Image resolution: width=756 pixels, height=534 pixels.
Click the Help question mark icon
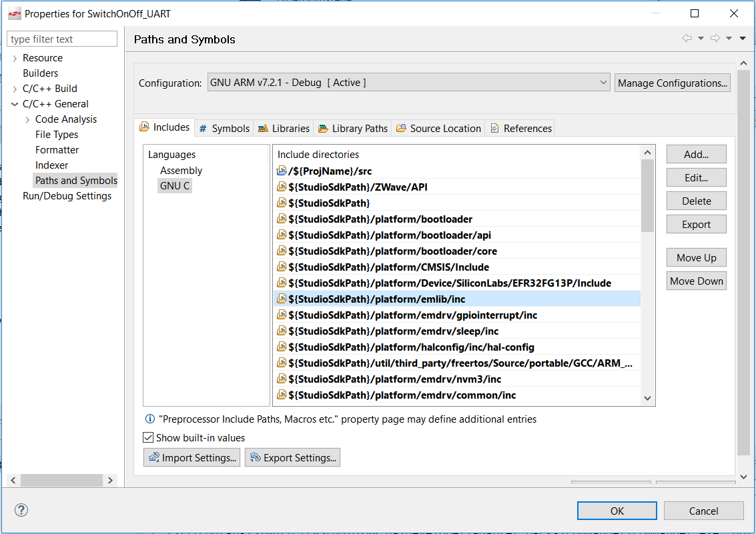point(21,510)
